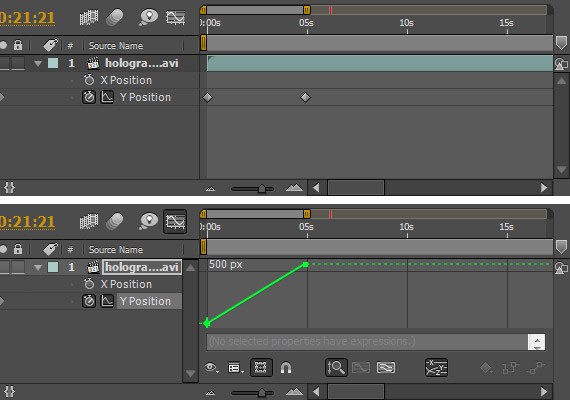Screen dimensions: 570x400
Task: Click Fit all graphs to view icon
Action: tap(386, 368)
